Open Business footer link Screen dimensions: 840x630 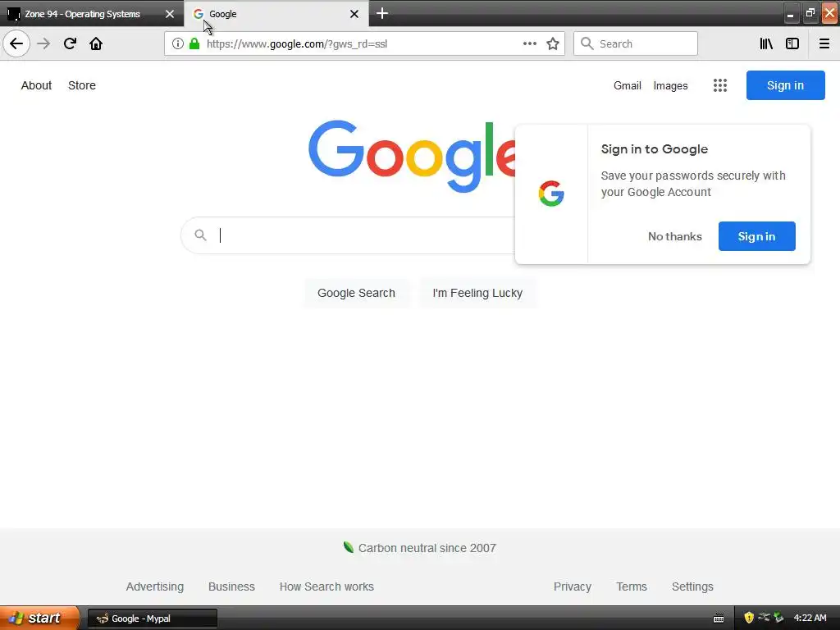[231, 587]
